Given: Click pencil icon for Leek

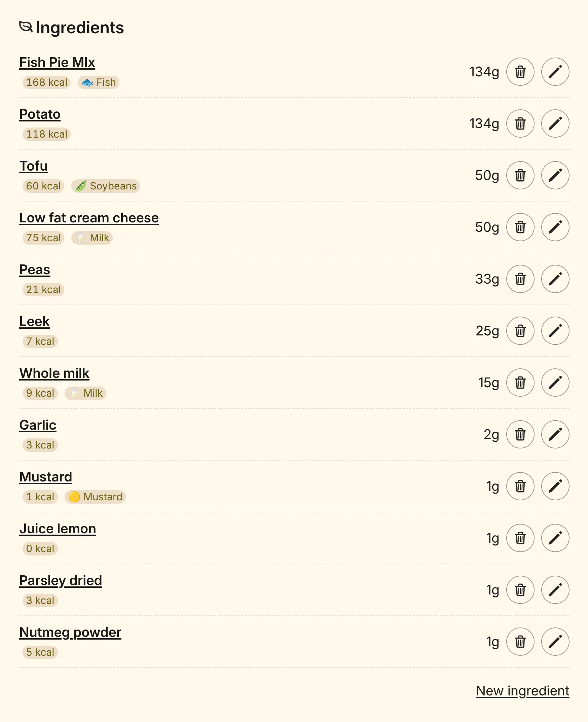Looking at the screenshot, I should (555, 331).
